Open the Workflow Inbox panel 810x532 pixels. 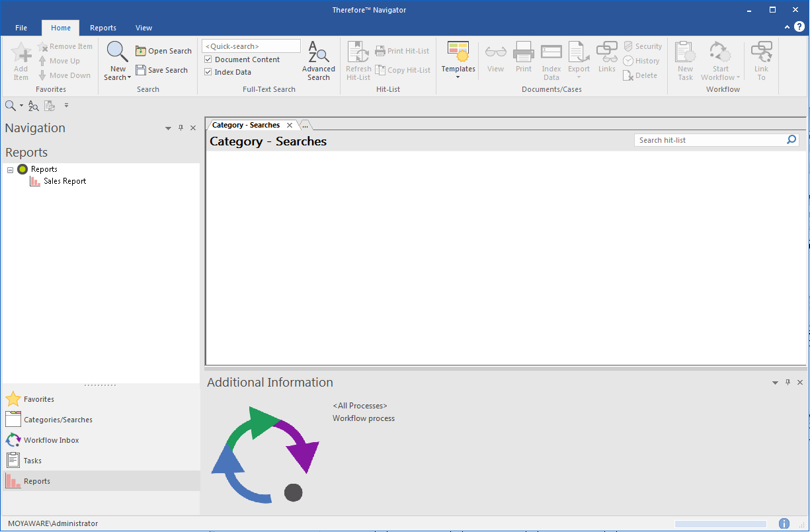(51, 440)
